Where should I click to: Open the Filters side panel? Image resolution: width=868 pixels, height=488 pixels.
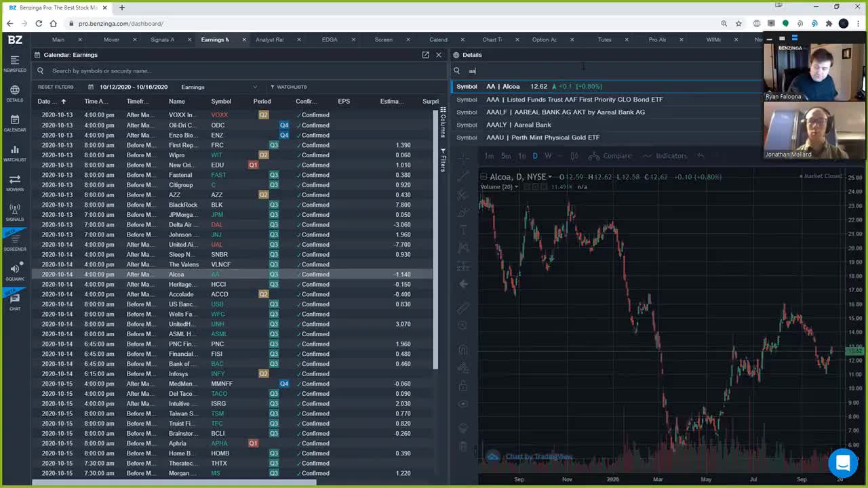point(443,160)
